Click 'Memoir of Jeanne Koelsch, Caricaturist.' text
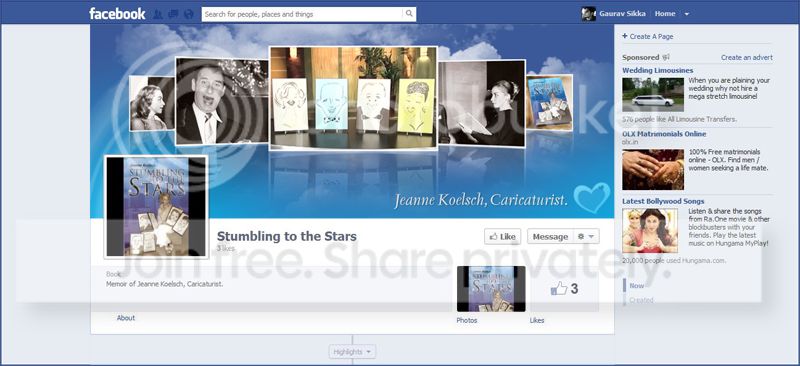Image resolution: width=800 pixels, height=366 pixels. tap(164, 284)
